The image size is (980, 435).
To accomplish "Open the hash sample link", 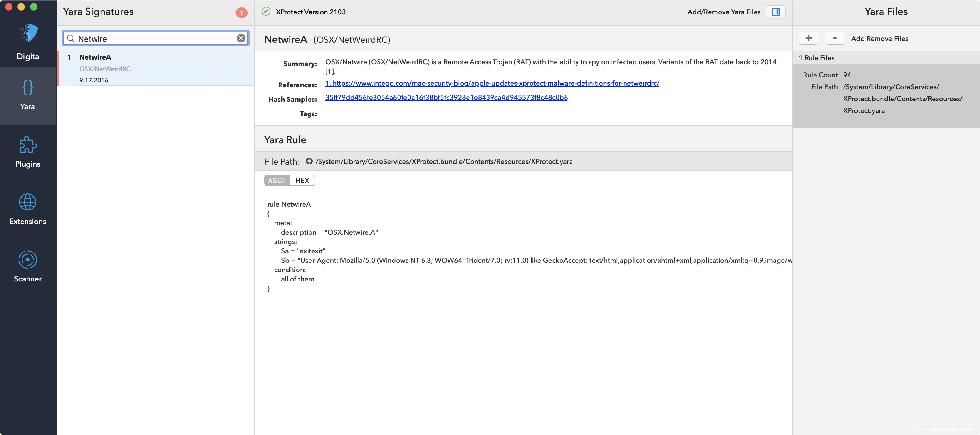I will [446, 97].
